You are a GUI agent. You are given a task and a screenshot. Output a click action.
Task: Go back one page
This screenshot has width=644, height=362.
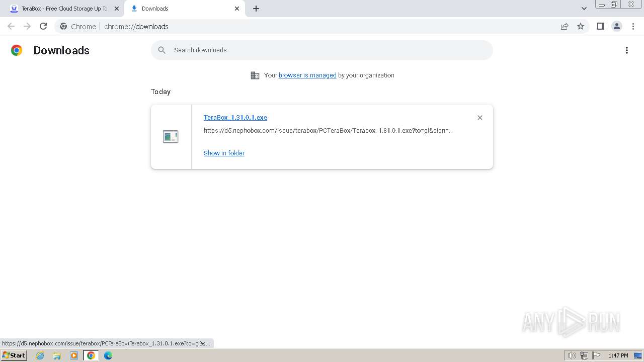11,26
